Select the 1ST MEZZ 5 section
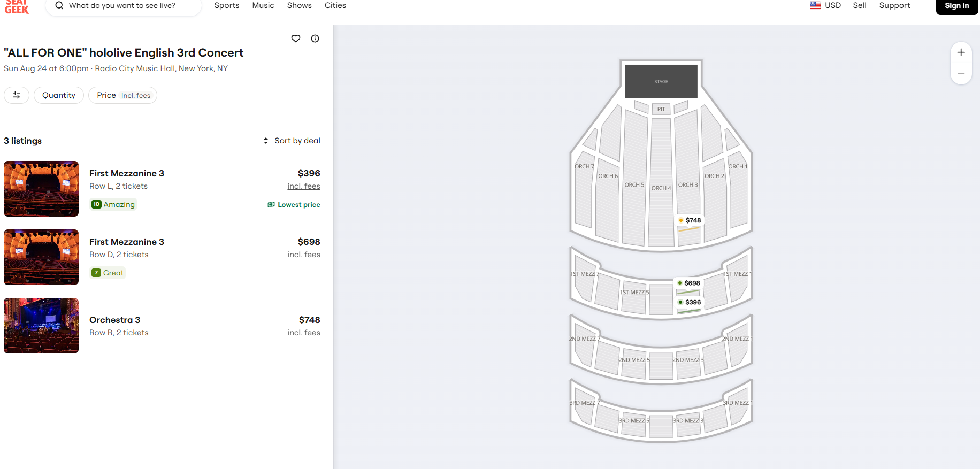Image resolution: width=980 pixels, height=469 pixels. (634, 297)
